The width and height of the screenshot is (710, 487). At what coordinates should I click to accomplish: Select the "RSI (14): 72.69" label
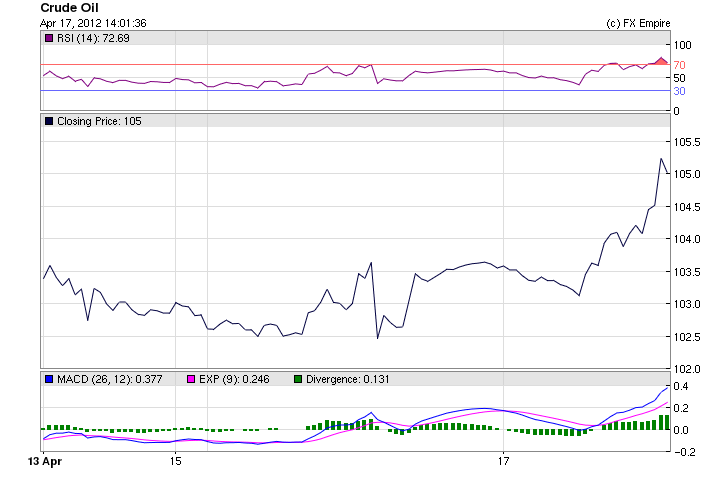pyautogui.click(x=93, y=38)
